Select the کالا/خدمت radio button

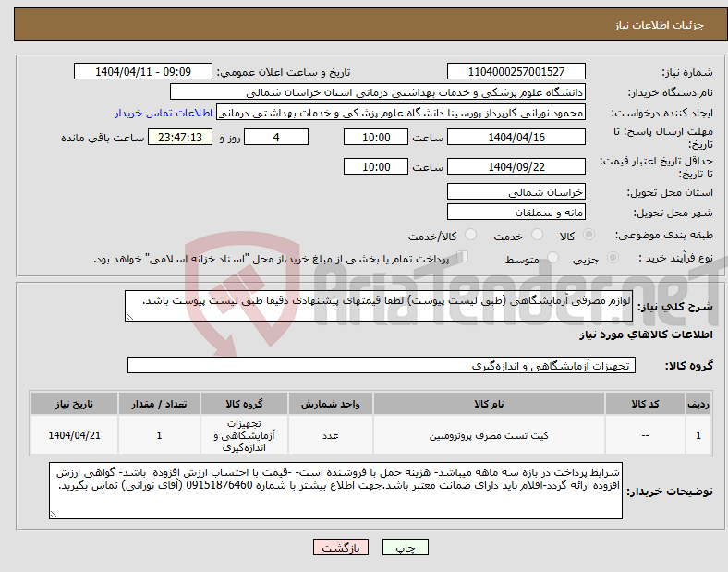pos(470,235)
